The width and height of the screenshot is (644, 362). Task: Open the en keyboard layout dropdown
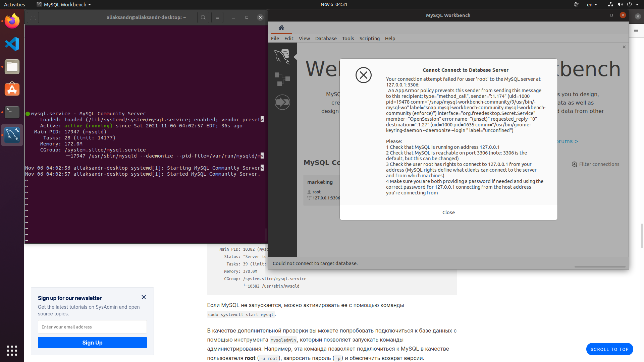click(x=592, y=4)
